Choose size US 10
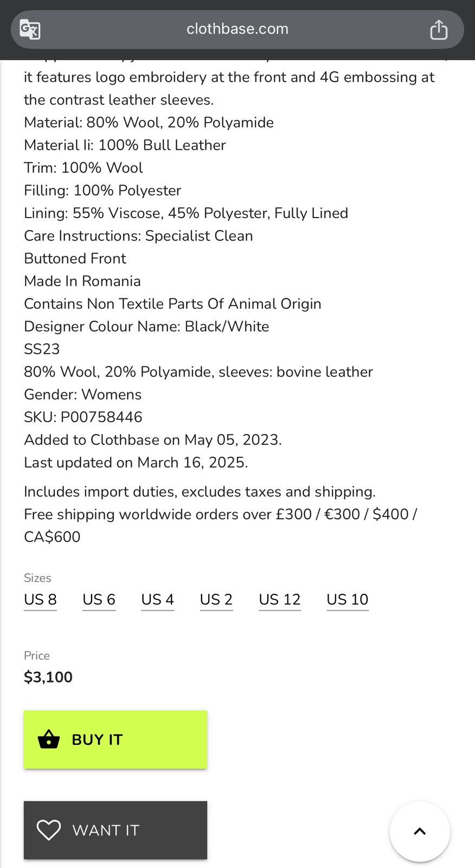Viewport: 475px width, 868px height. pos(348,599)
